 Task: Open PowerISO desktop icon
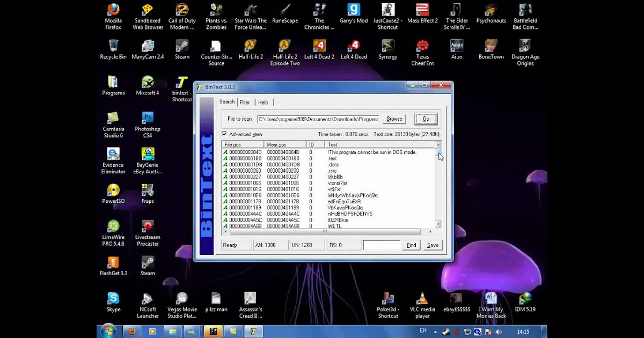(113, 194)
